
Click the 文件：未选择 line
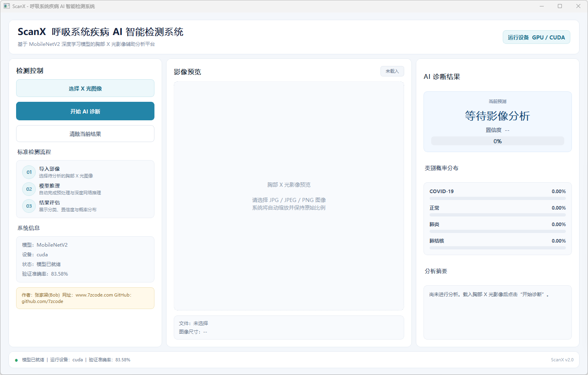tap(193, 323)
